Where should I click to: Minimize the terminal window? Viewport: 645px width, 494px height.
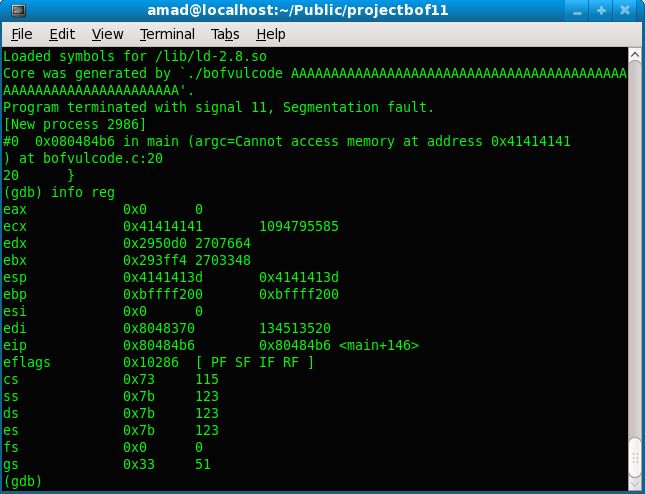click(578, 11)
